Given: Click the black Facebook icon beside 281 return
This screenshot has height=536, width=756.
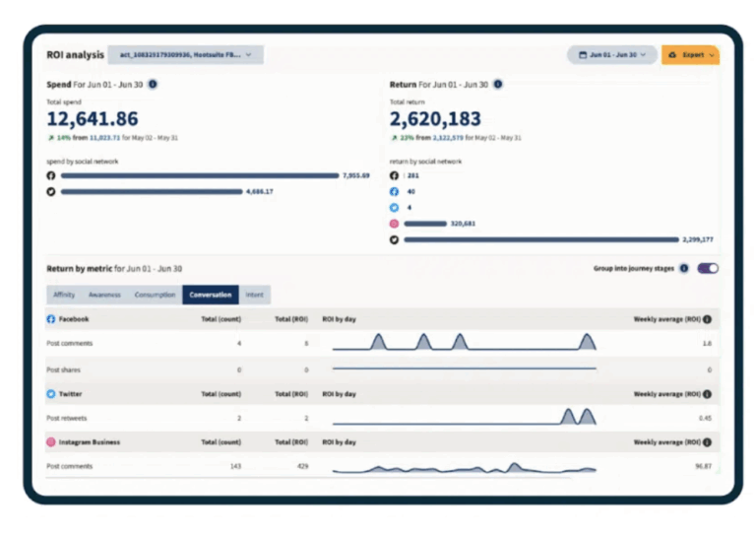Looking at the screenshot, I should click(395, 175).
